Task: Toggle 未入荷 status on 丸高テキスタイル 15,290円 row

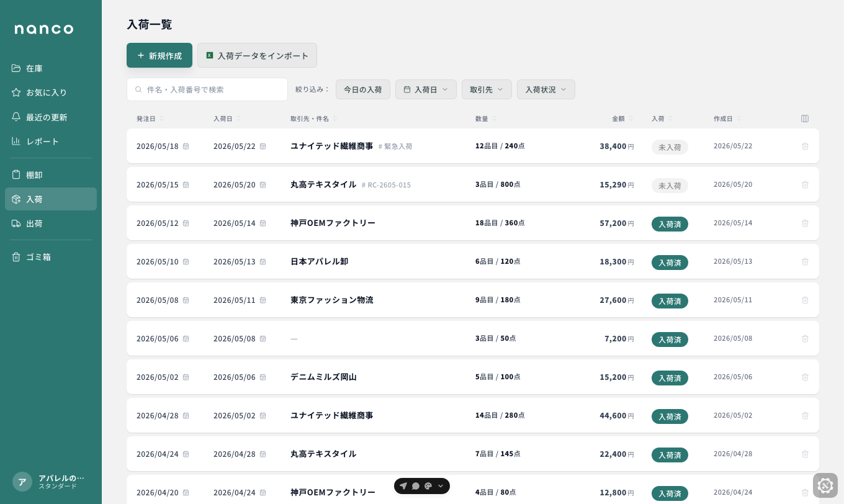Action: (x=670, y=186)
